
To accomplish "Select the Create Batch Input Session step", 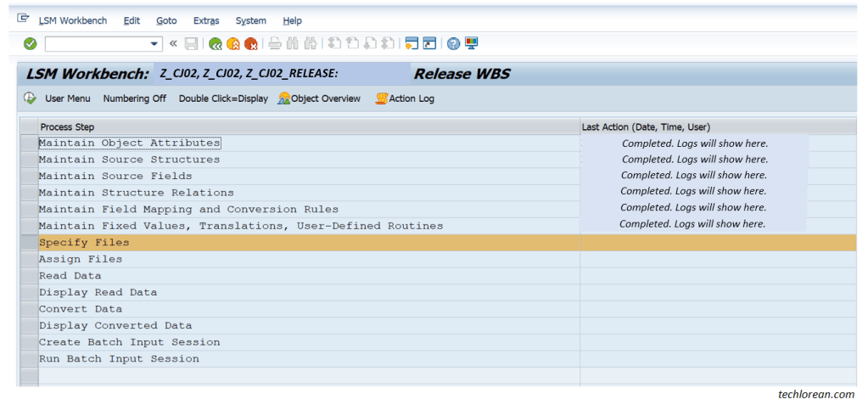I will 130,342.
